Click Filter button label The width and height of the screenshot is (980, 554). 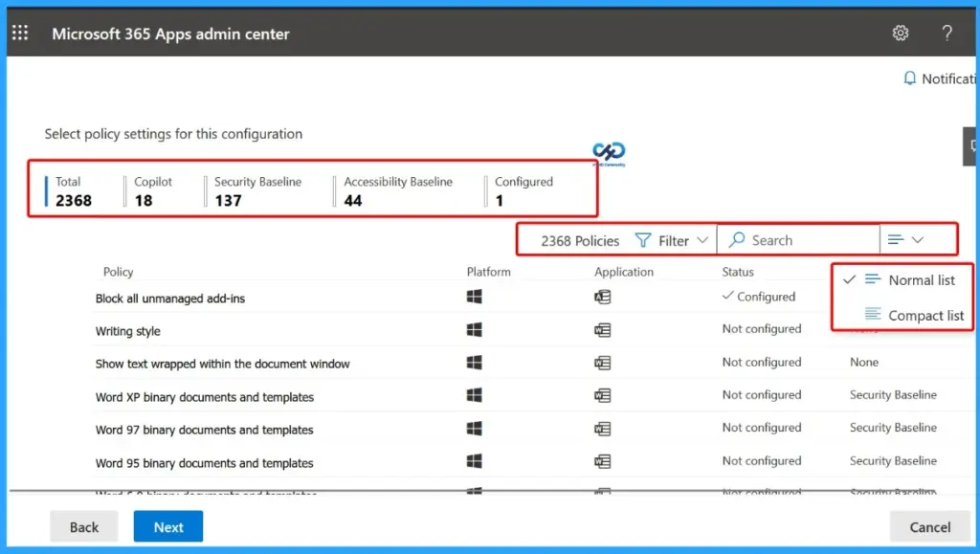[x=673, y=241]
